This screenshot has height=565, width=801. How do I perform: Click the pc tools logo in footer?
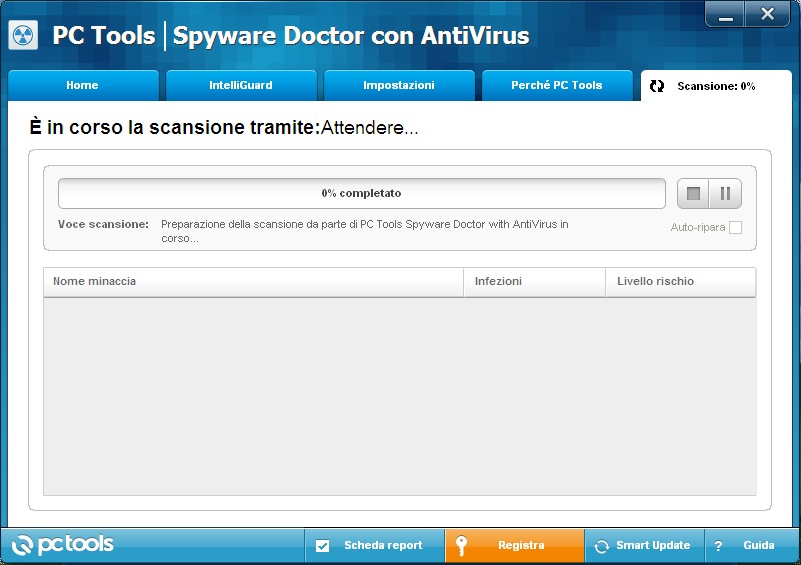tap(62, 545)
